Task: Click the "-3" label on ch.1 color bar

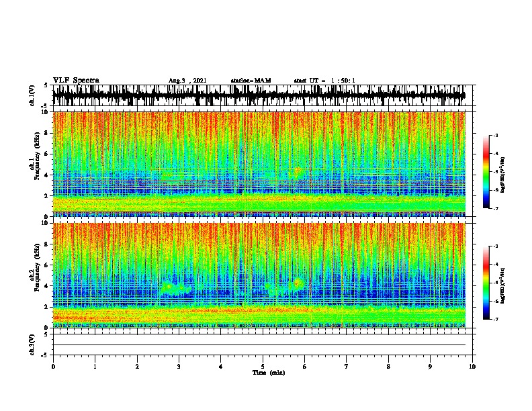Action: pyautogui.click(x=495, y=135)
